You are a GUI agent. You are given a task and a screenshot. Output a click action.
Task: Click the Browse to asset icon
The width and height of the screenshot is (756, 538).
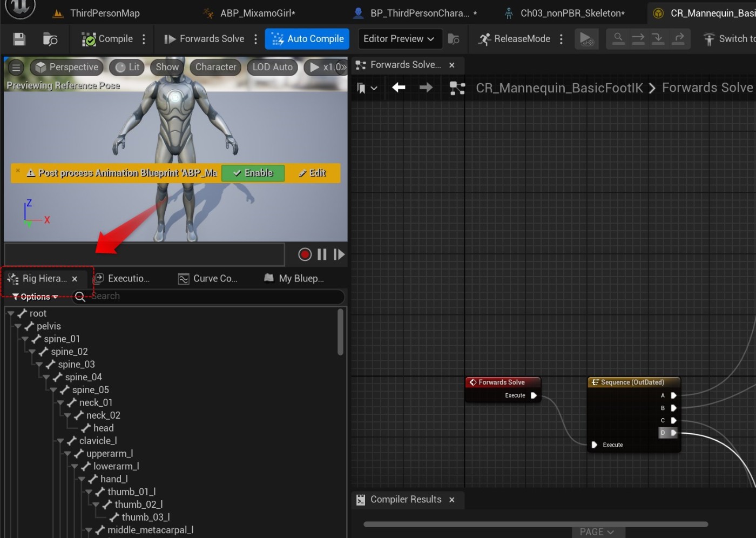click(x=50, y=39)
